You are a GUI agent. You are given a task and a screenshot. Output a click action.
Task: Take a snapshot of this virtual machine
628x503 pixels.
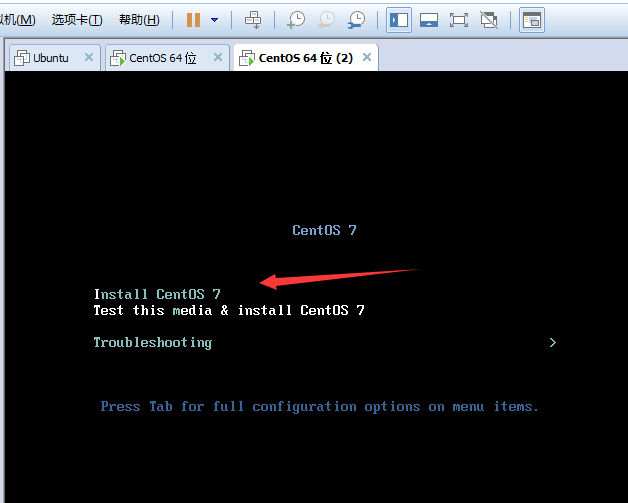click(x=296, y=20)
